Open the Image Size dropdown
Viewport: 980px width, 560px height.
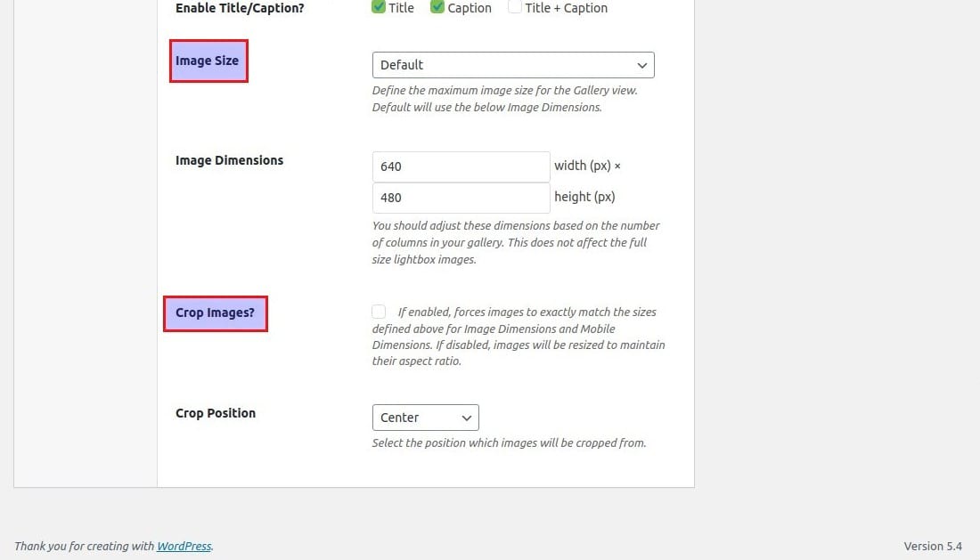pyautogui.click(x=513, y=65)
